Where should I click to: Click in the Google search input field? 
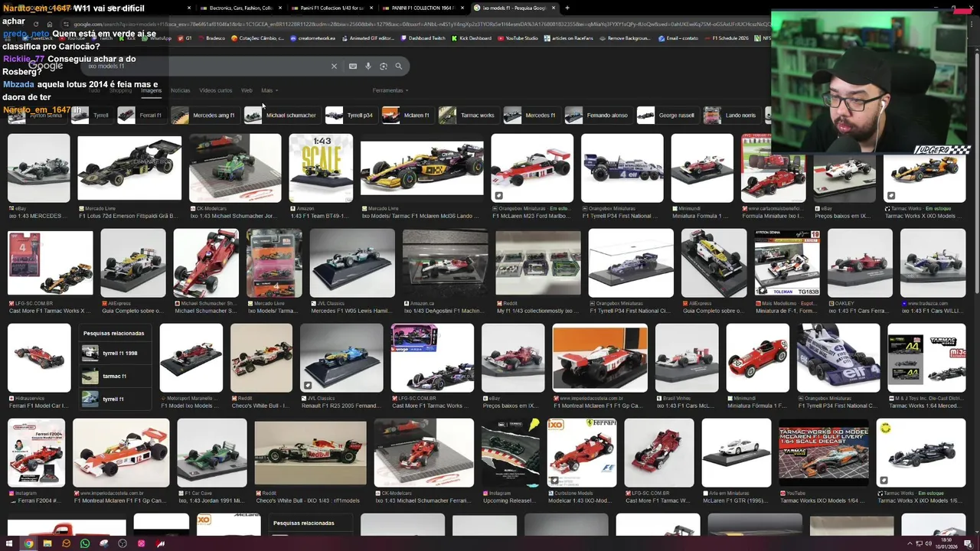[x=207, y=67]
